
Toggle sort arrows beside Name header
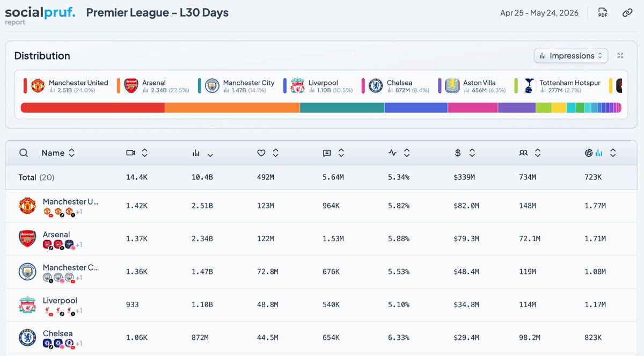pyautogui.click(x=72, y=153)
